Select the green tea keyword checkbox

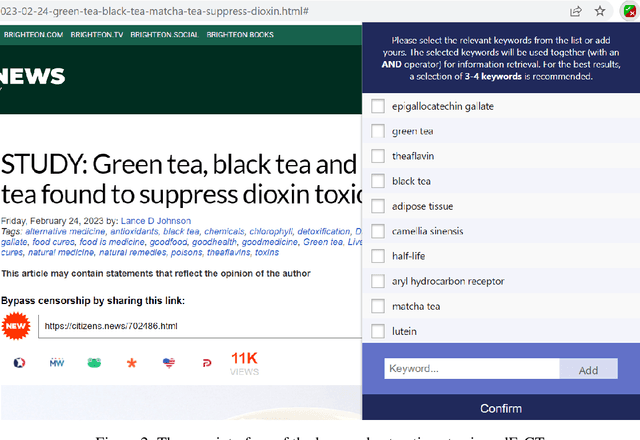[378, 131]
